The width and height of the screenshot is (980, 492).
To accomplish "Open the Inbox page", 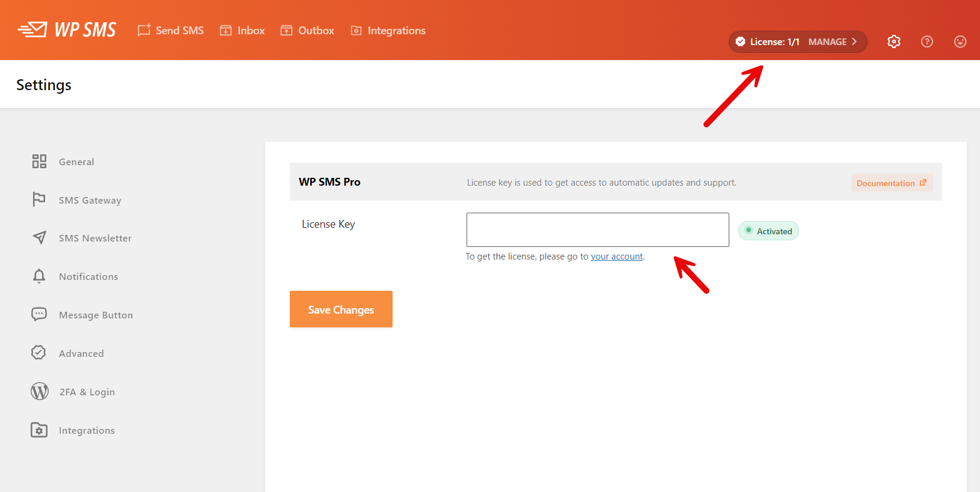I will point(242,31).
